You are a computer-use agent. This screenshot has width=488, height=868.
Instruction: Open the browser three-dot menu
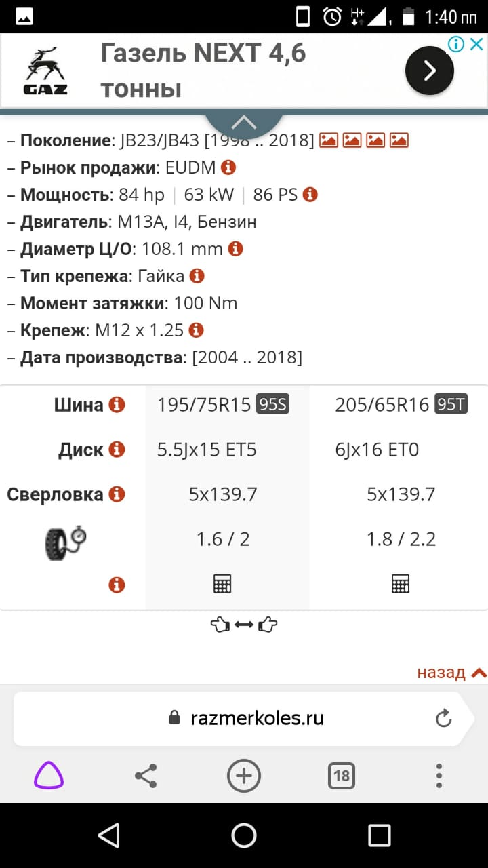pos(439,775)
